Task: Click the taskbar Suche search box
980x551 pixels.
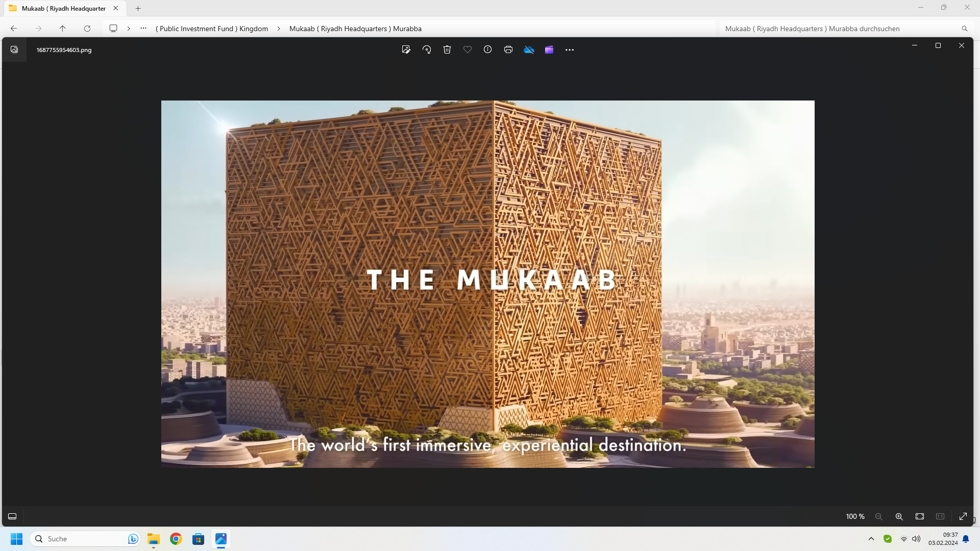Action: coord(85,539)
